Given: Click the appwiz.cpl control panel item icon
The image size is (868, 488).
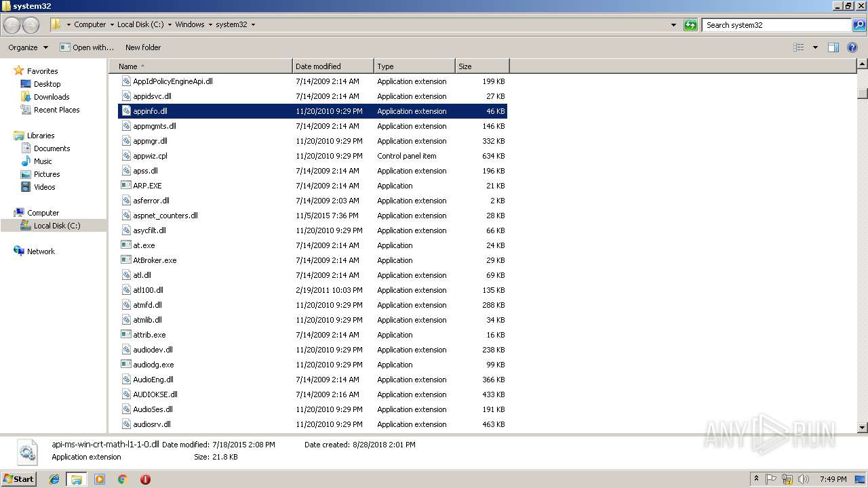Looking at the screenshot, I should coord(126,156).
